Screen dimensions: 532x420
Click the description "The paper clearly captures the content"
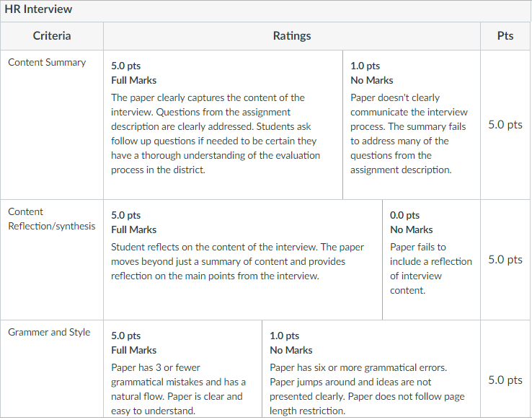208,97
